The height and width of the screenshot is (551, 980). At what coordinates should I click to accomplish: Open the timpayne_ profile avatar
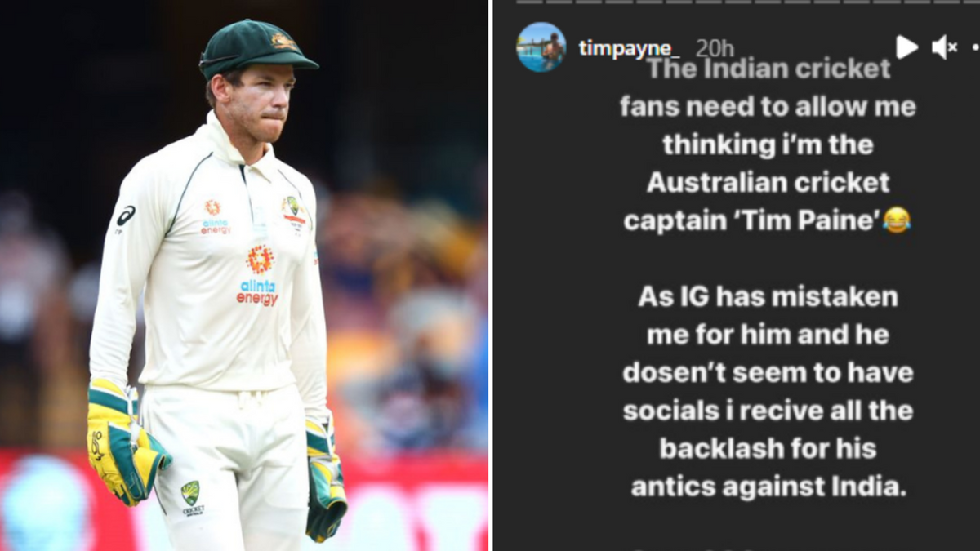pos(541,47)
